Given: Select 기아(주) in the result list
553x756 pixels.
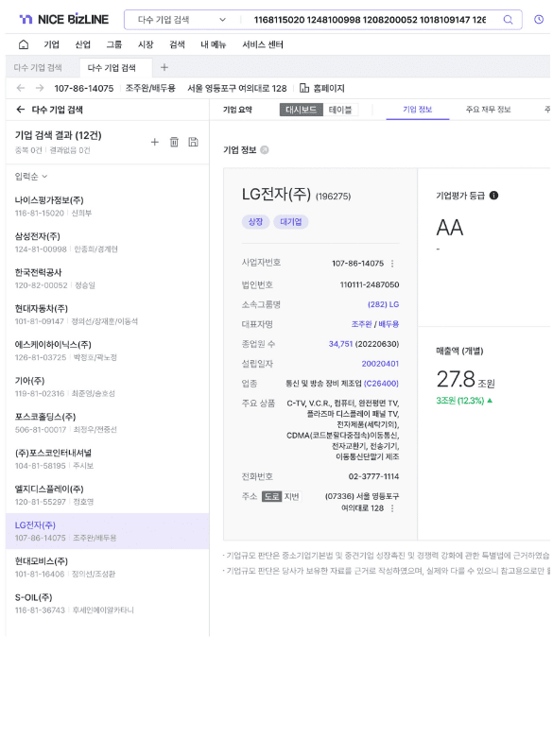Looking at the screenshot, I should point(107,387).
